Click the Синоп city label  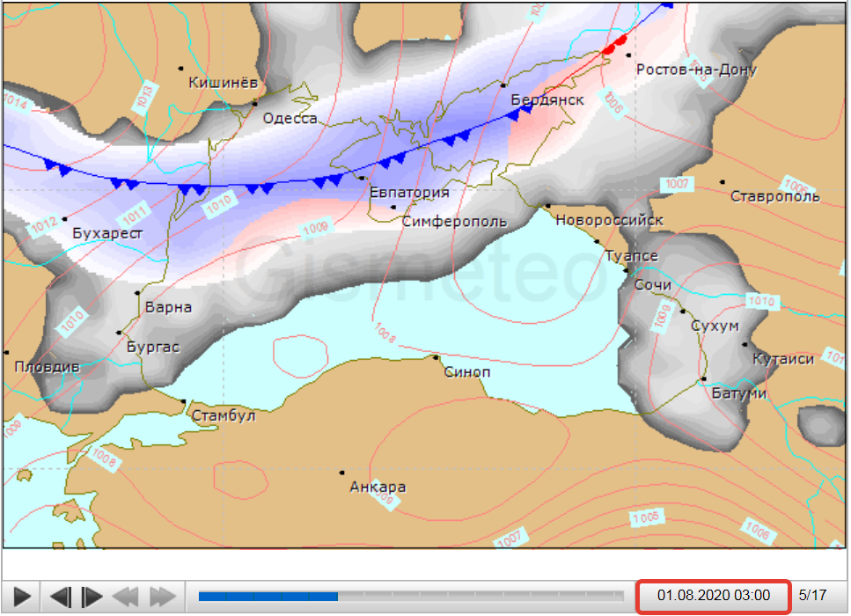466,372
